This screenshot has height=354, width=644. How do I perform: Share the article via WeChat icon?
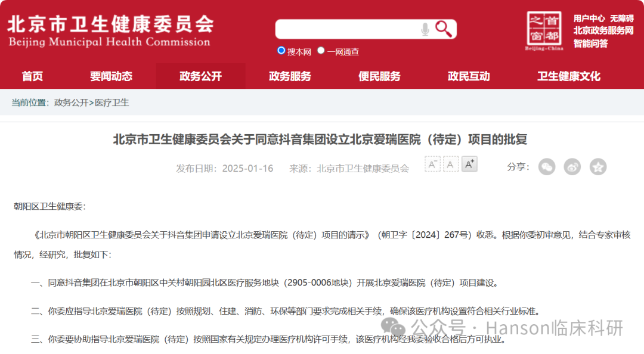(x=547, y=167)
